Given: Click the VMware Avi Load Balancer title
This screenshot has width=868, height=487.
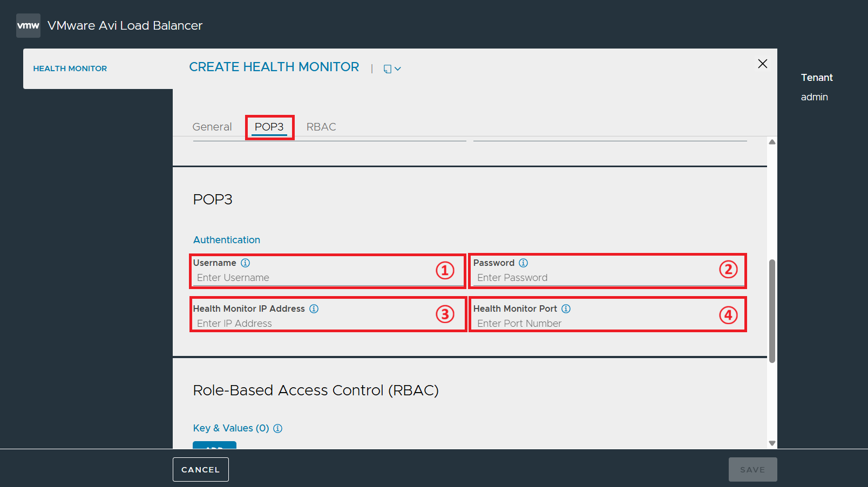Looking at the screenshot, I should (125, 25).
